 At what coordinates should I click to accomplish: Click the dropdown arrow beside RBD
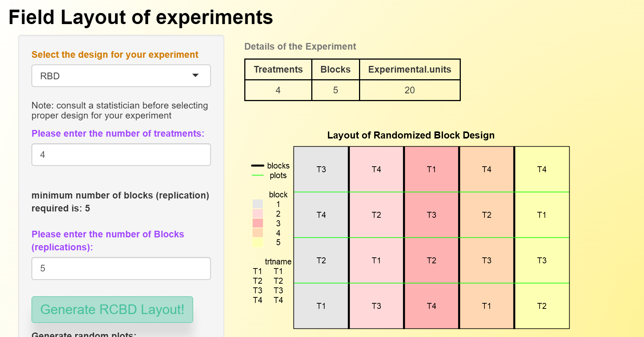pyautogui.click(x=195, y=76)
